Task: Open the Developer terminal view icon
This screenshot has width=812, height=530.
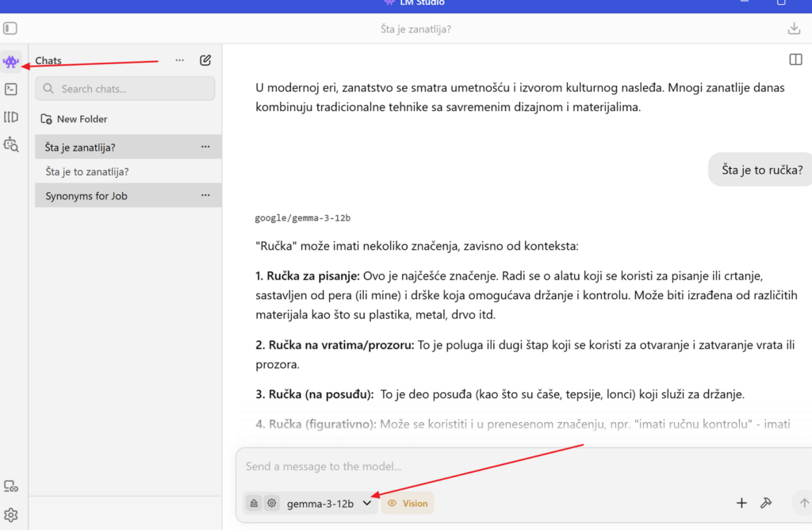Action: point(11,90)
